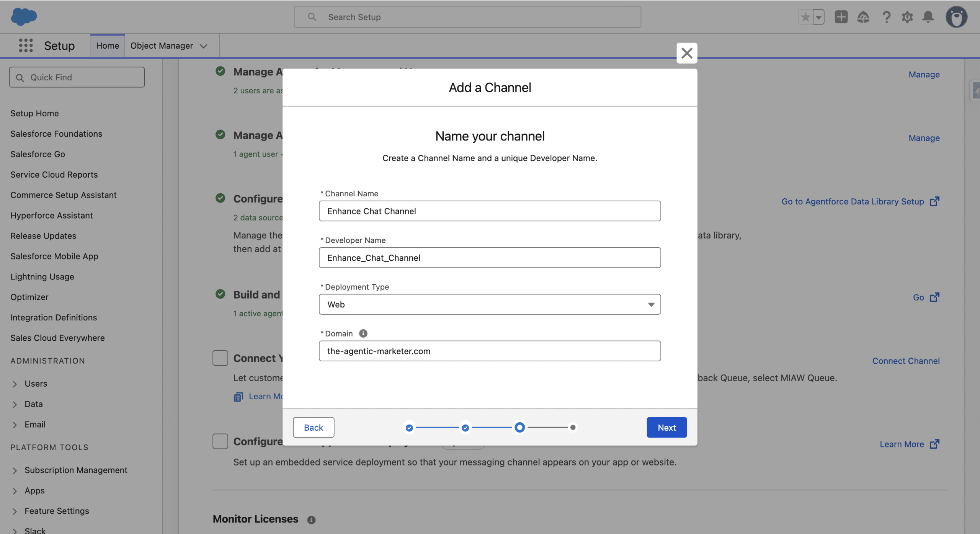Click the App Launcher dots icon
The height and width of the screenshot is (534, 980).
pyautogui.click(x=26, y=46)
